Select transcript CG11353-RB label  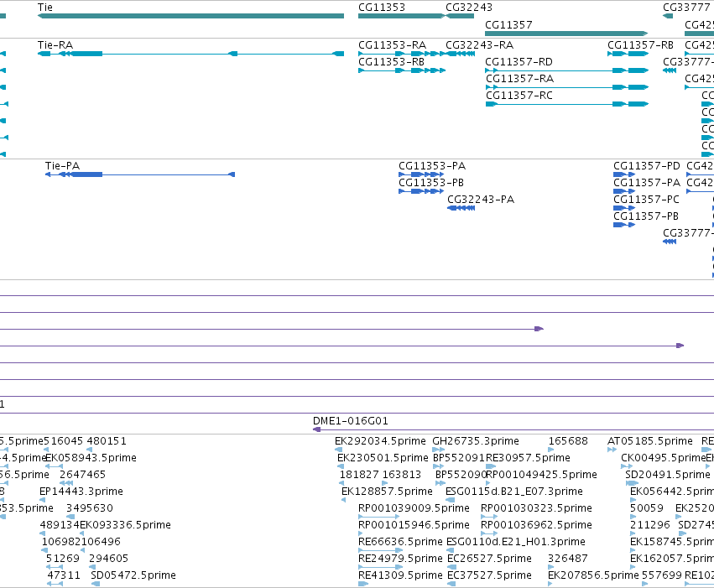(x=392, y=62)
